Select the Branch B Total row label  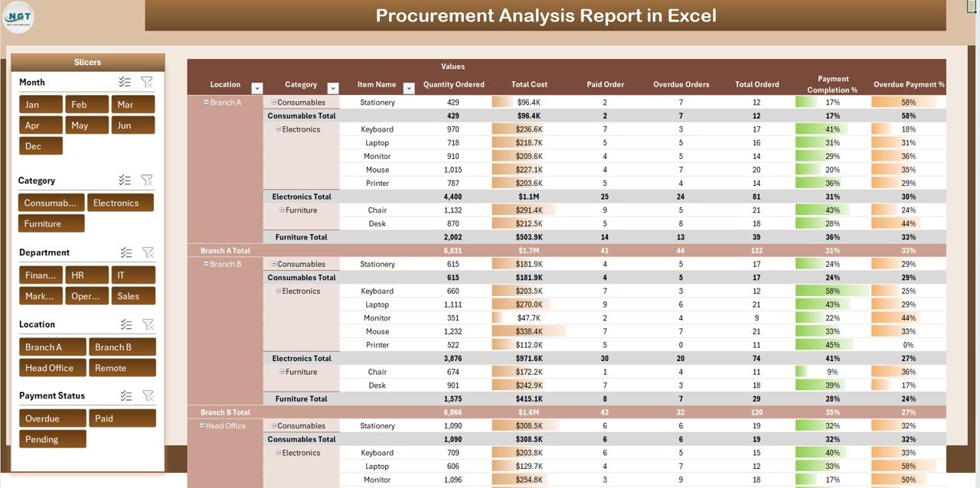(x=225, y=412)
